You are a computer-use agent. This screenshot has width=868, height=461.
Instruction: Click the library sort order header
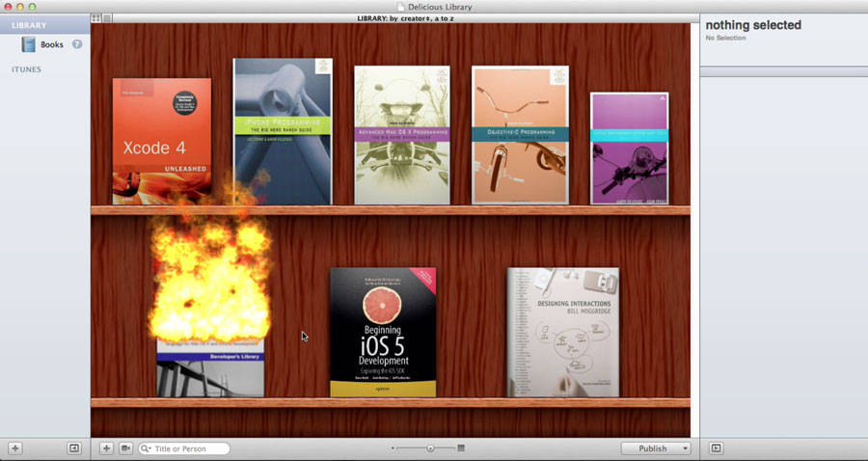[406, 18]
